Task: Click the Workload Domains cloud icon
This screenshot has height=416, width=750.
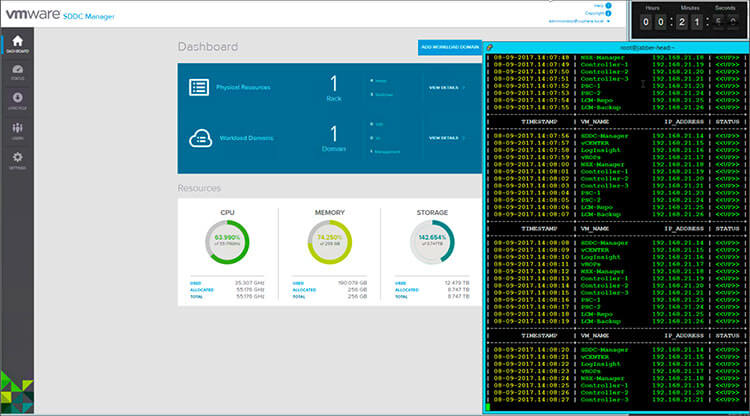Action: coord(199,137)
